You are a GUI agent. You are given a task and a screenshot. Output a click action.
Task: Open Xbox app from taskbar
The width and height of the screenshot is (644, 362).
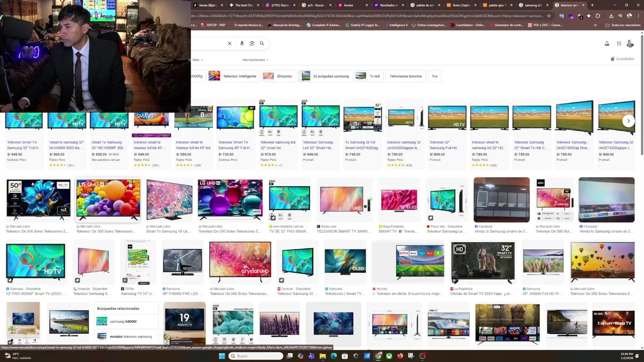pyautogui.click(x=389, y=356)
